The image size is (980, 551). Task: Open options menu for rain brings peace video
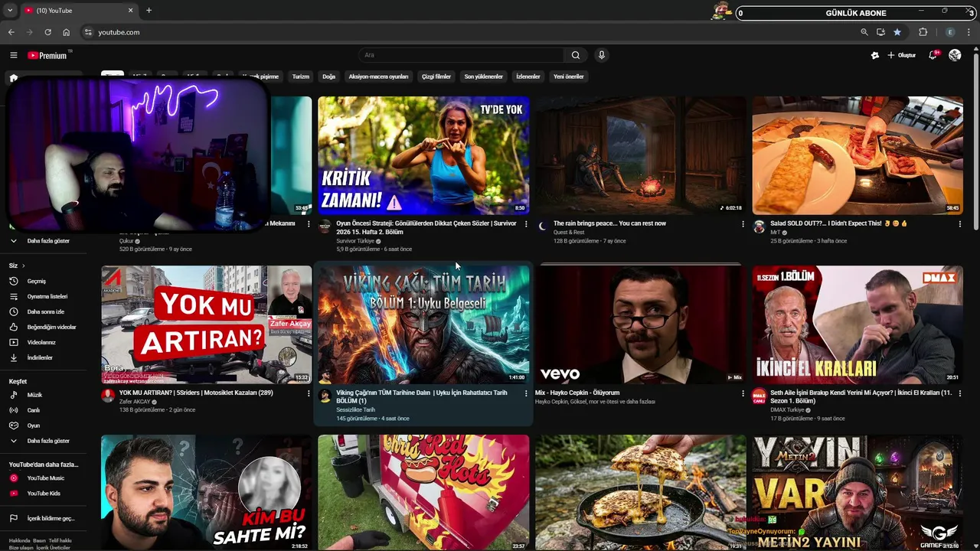point(743,224)
